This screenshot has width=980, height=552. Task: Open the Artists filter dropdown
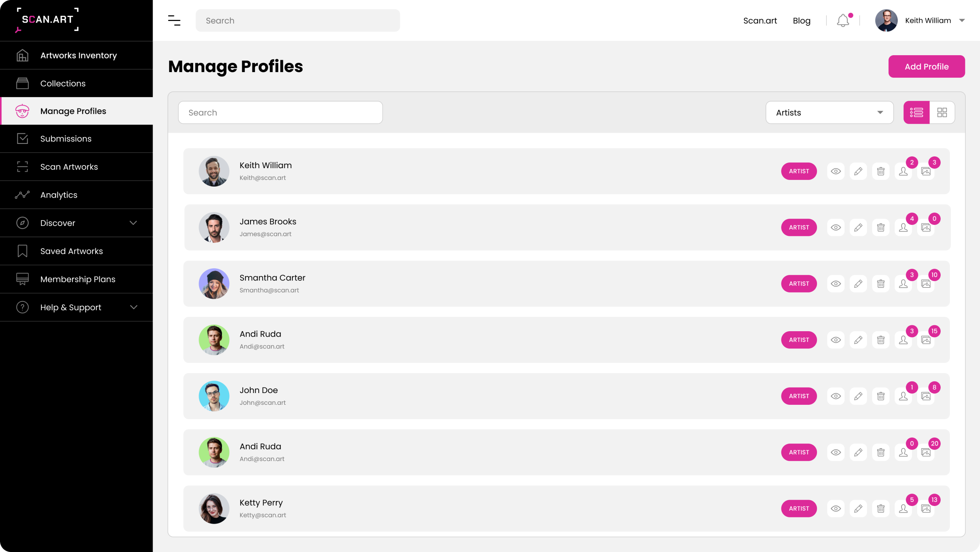coord(829,112)
